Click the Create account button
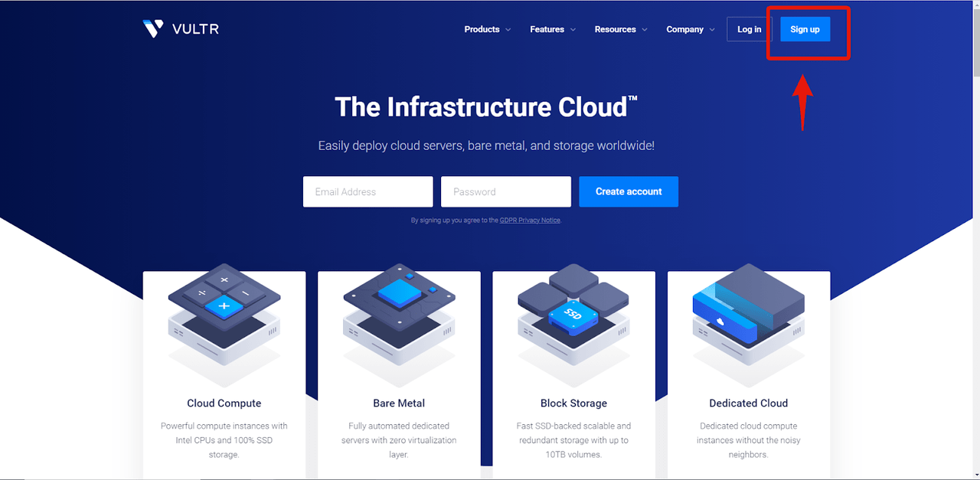The height and width of the screenshot is (480, 980). pos(629,191)
